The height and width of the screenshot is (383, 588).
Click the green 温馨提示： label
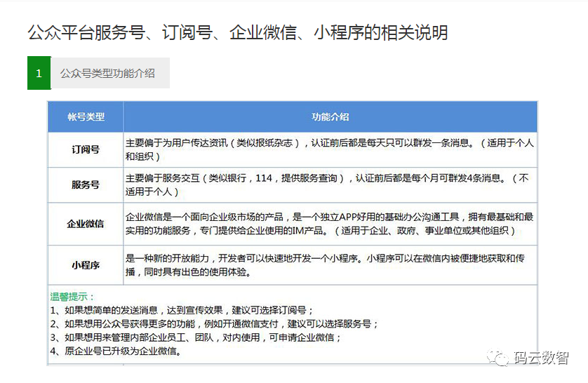(72, 297)
